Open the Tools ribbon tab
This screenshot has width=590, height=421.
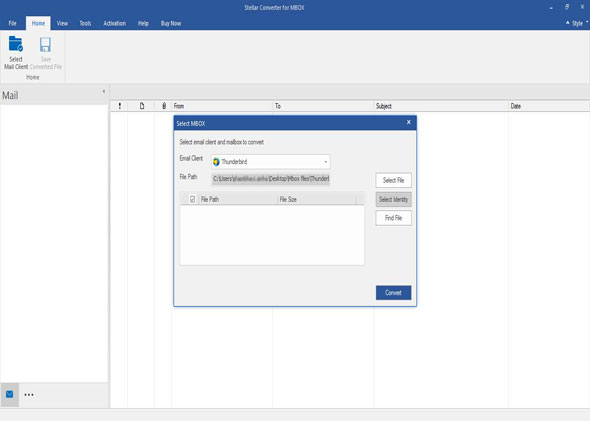point(85,23)
